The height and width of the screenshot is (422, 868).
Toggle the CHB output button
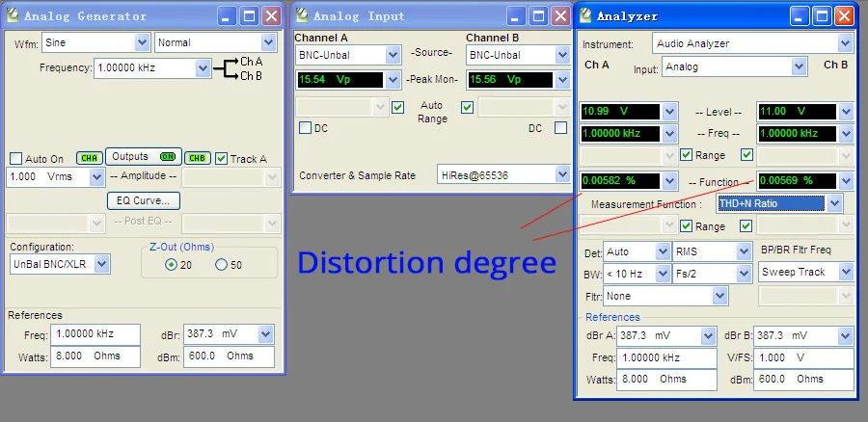(x=197, y=158)
